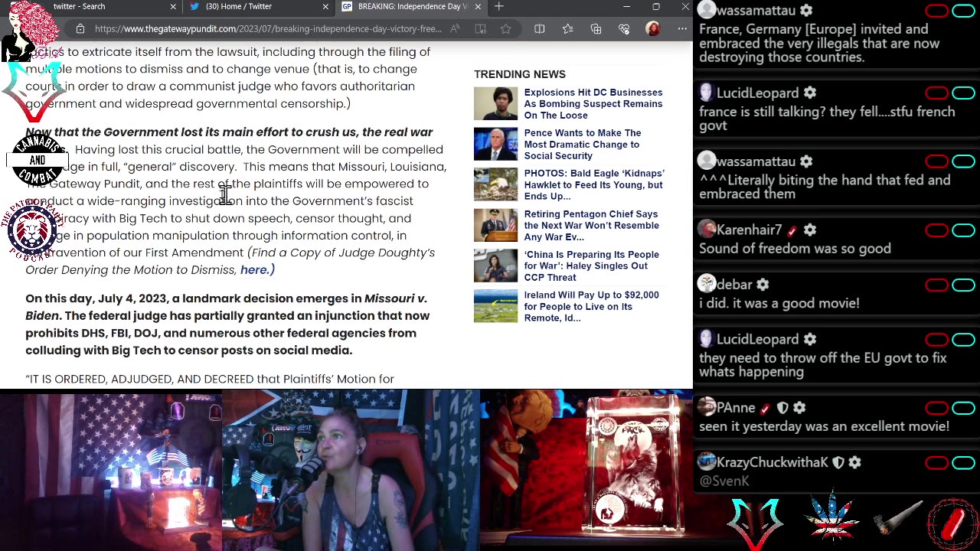Image resolution: width=980 pixels, height=551 pixels.
Task: Toggle cyan oval on Karenhair7's message
Action: (964, 230)
